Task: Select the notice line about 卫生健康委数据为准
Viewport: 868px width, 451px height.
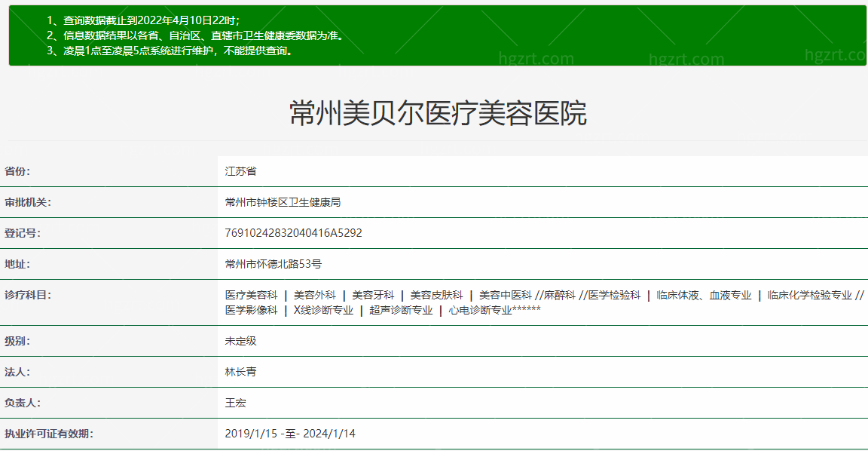Action: 197,35
